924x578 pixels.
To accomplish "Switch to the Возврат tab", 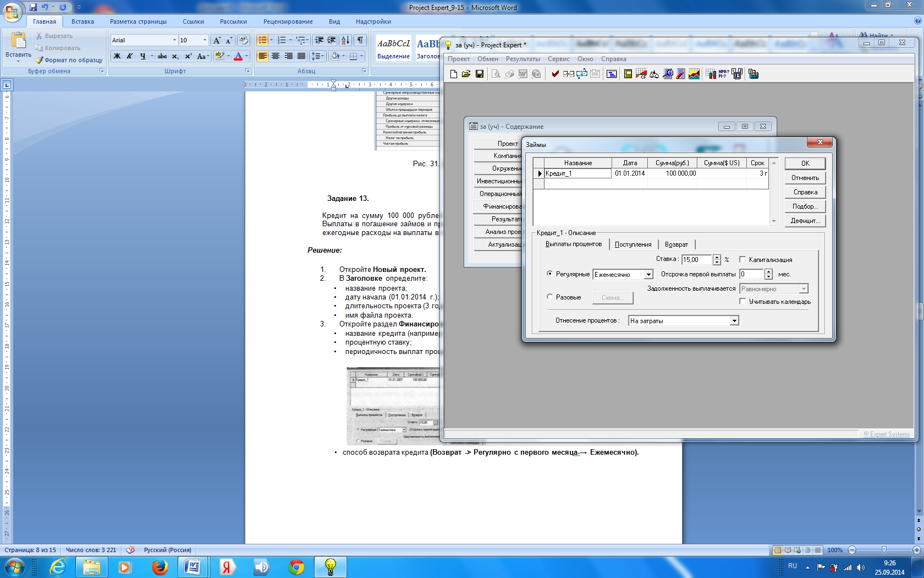I will coord(676,244).
